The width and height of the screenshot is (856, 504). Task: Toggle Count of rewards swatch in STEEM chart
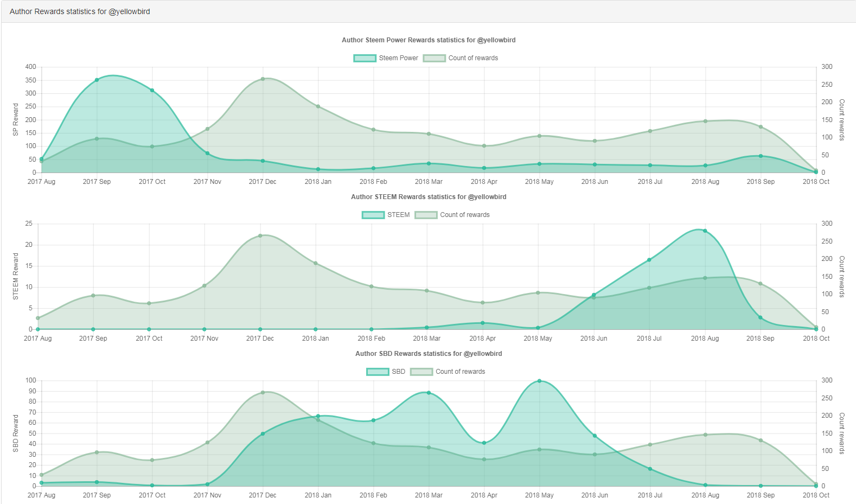[426, 215]
